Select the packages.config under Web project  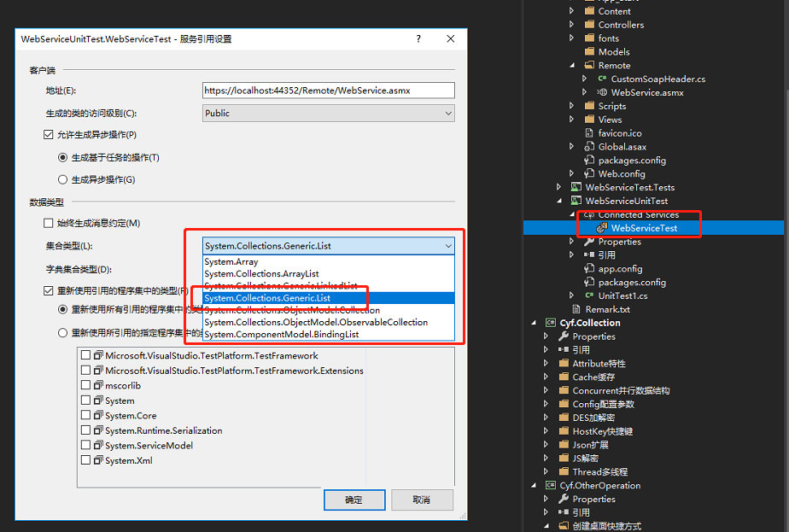coord(632,160)
